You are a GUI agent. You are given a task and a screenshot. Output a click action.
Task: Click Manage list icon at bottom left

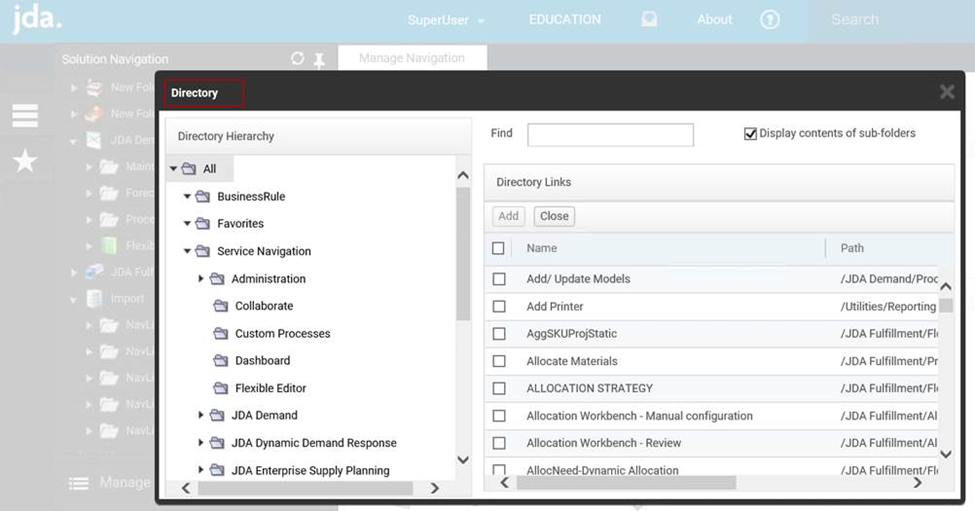pyautogui.click(x=78, y=483)
